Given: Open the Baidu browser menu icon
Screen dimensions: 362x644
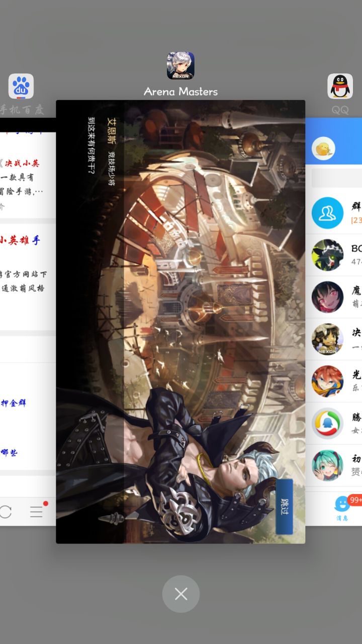Looking at the screenshot, I should pyautogui.click(x=37, y=512).
